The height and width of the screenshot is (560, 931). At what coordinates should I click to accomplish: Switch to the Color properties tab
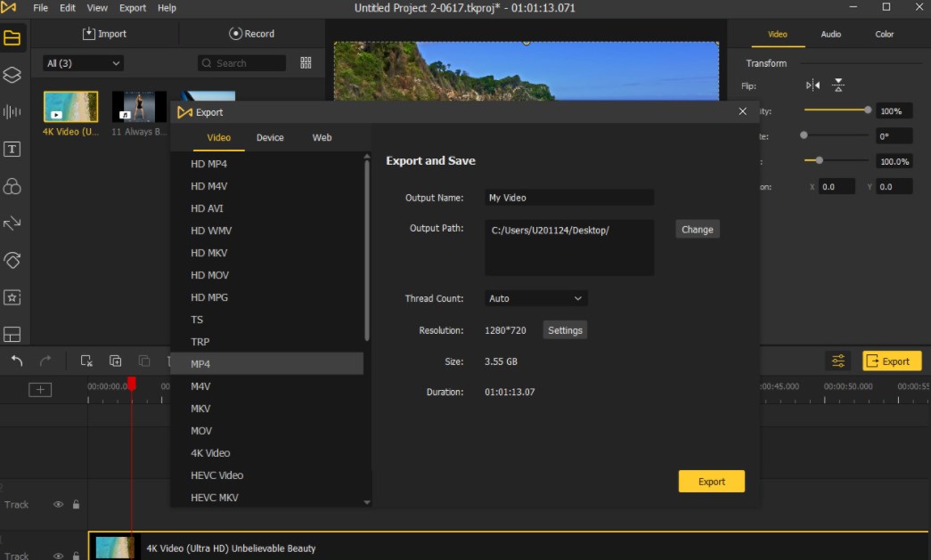[x=884, y=35]
